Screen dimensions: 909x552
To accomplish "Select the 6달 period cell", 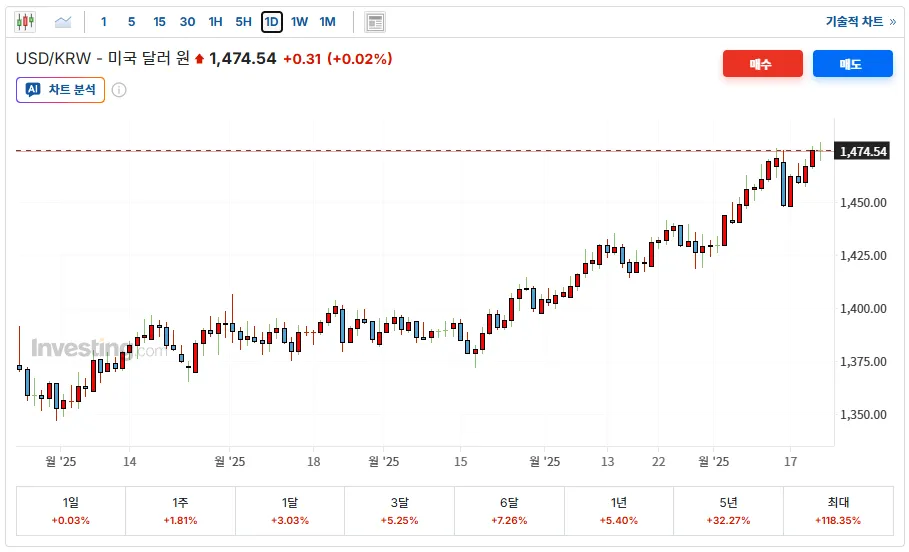I will (509, 511).
